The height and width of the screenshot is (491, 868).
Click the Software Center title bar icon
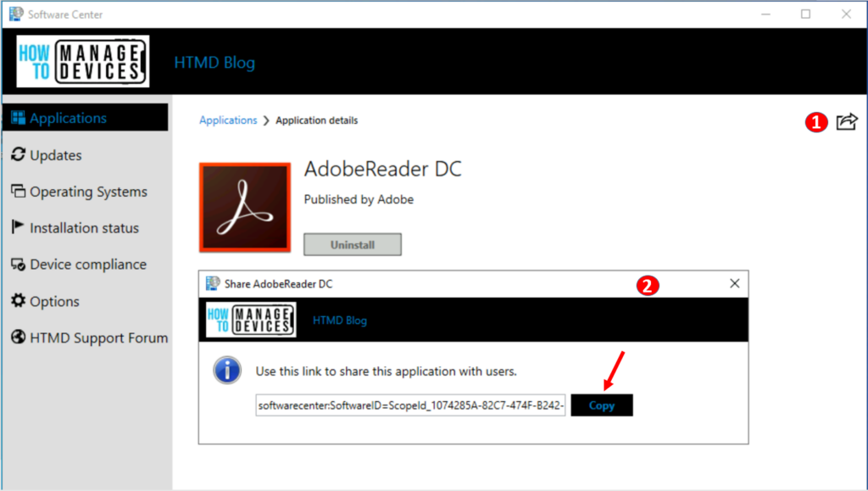coord(16,14)
